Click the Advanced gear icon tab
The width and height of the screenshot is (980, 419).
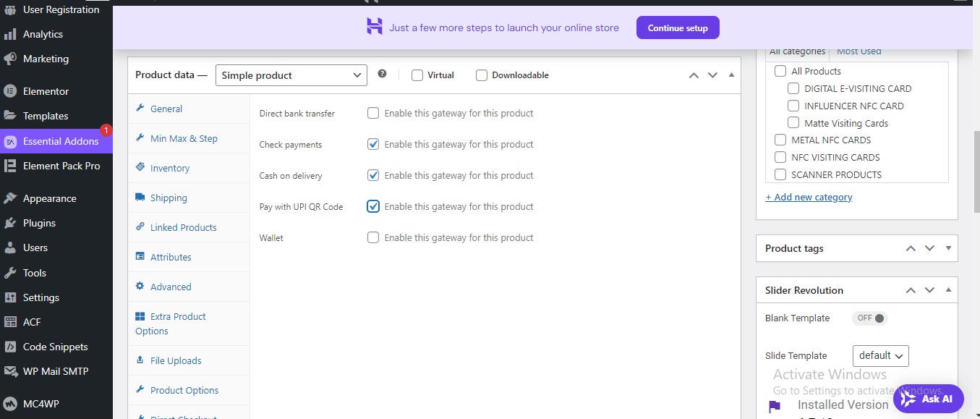(x=140, y=287)
